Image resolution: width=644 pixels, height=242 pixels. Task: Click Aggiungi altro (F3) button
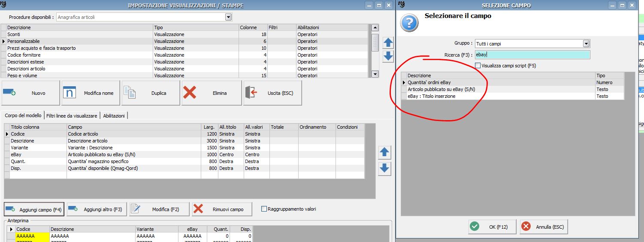point(97,209)
